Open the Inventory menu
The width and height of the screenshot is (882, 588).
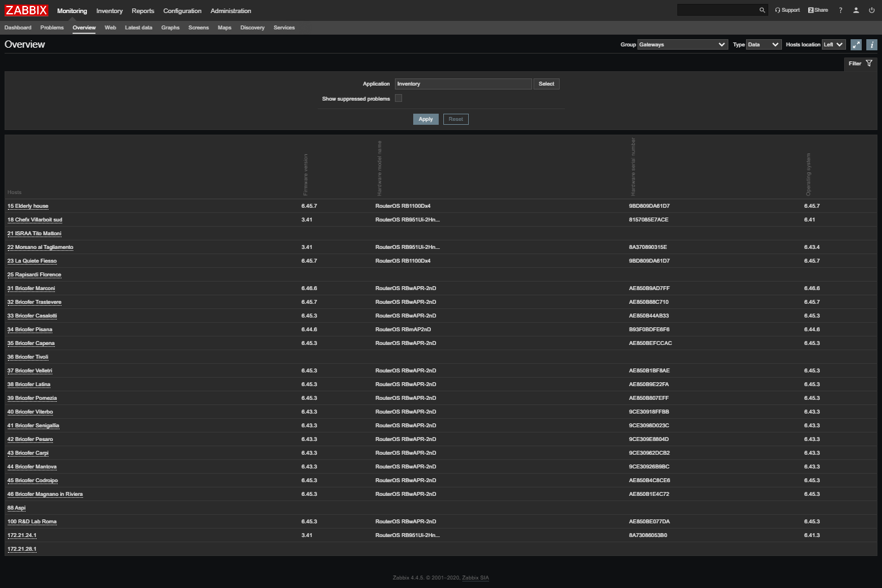(x=109, y=11)
